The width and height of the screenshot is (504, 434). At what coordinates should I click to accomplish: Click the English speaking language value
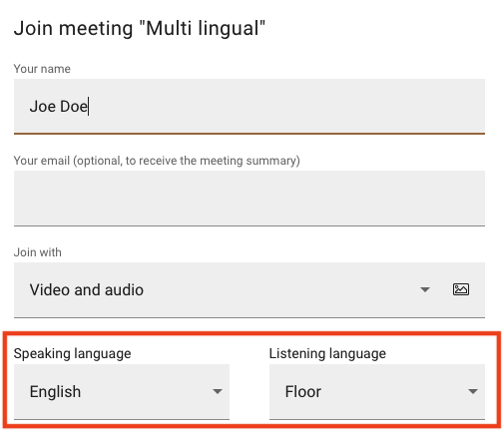[55, 391]
